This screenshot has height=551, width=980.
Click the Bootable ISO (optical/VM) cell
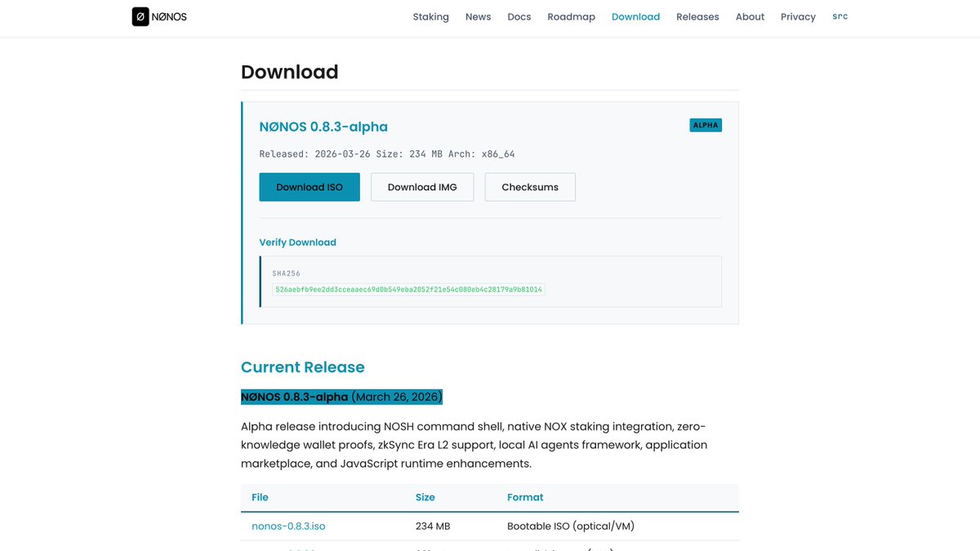pos(571,526)
